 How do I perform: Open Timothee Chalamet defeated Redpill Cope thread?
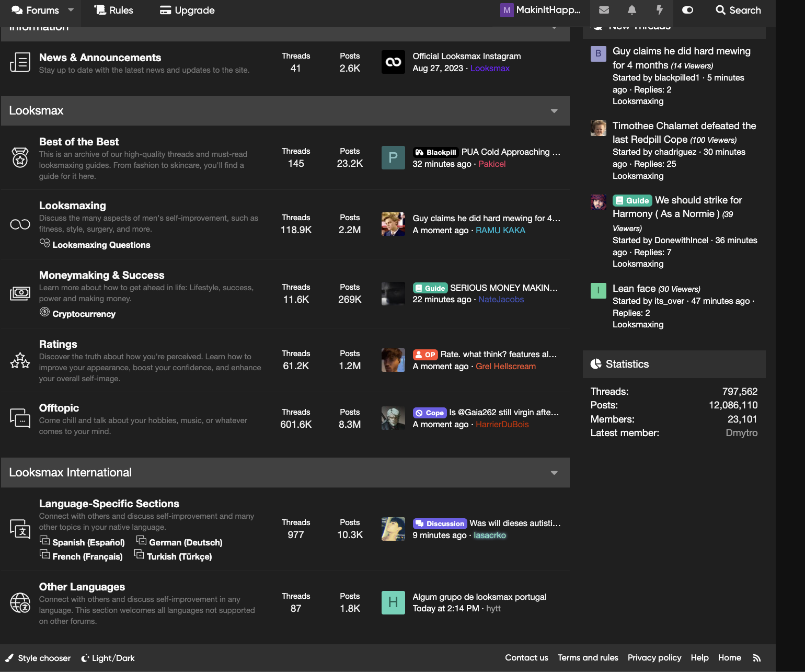(684, 132)
